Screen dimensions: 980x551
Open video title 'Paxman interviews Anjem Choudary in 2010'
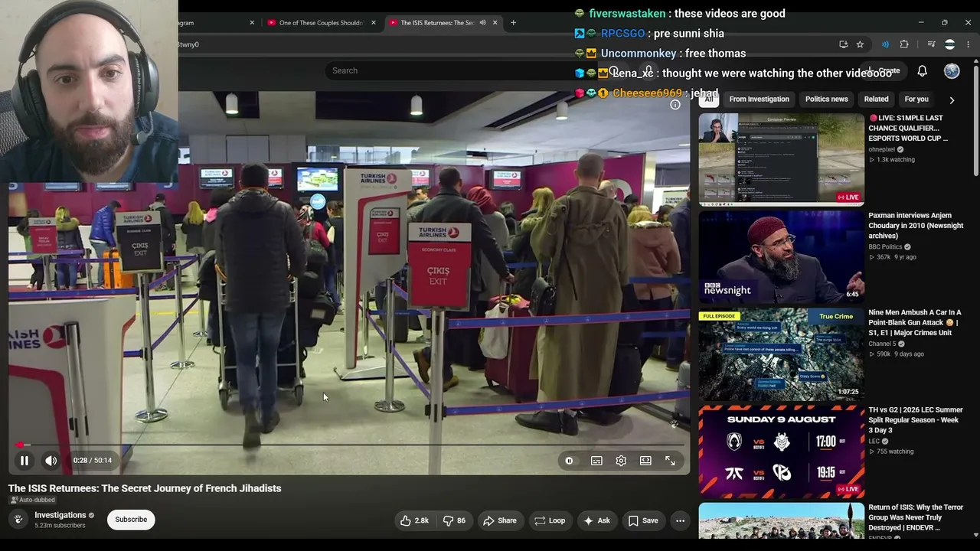click(x=916, y=226)
